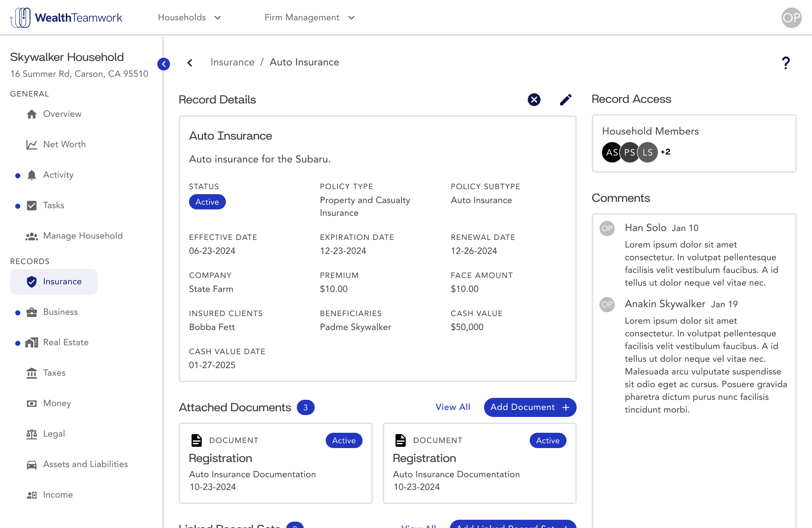Click the State Farm company value
Screen dimensions: 812x528
pyautogui.click(x=211, y=289)
